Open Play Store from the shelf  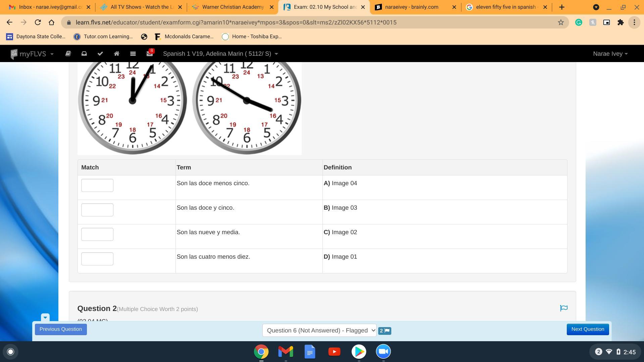tap(359, 352)
